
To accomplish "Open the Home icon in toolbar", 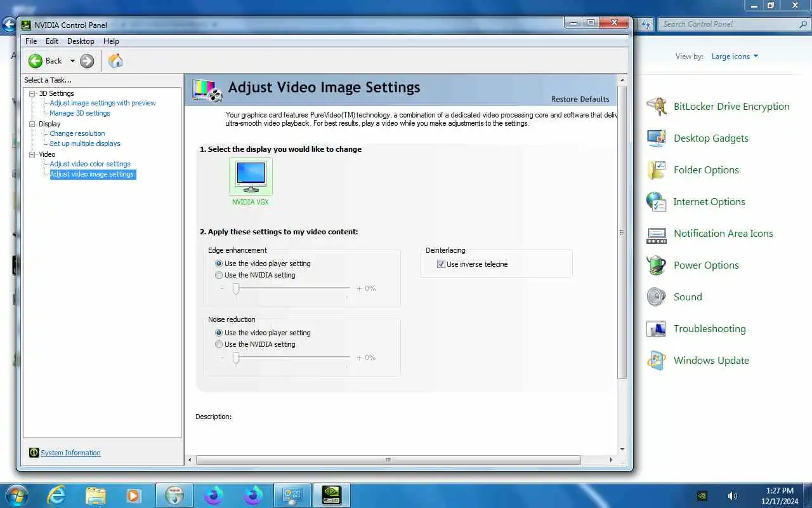I will 115,61.
